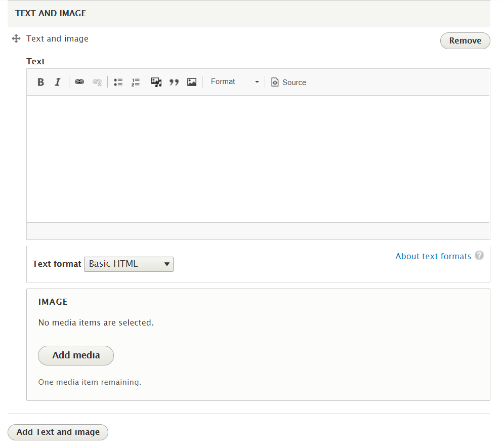This screenshot has width=501, height=448.
Task: Click the help question mark icon
Action: (x=479, y=256)
